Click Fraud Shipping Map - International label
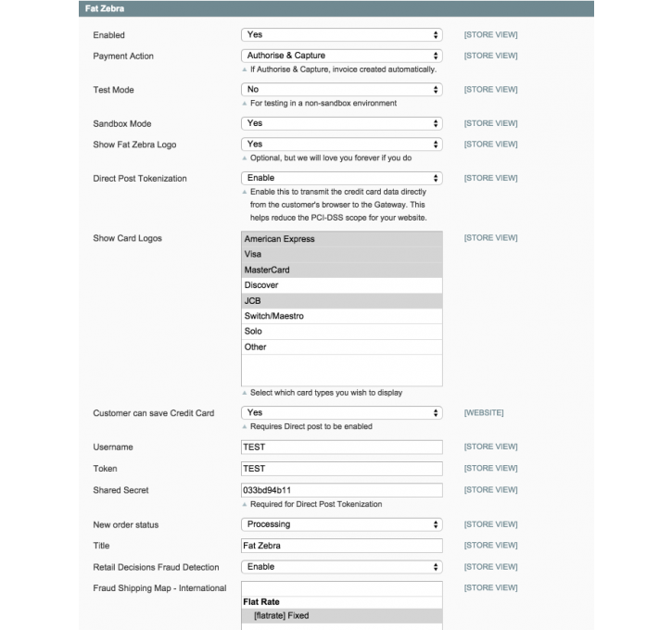This screenshot has height=630, width=672. pos(159,588)
